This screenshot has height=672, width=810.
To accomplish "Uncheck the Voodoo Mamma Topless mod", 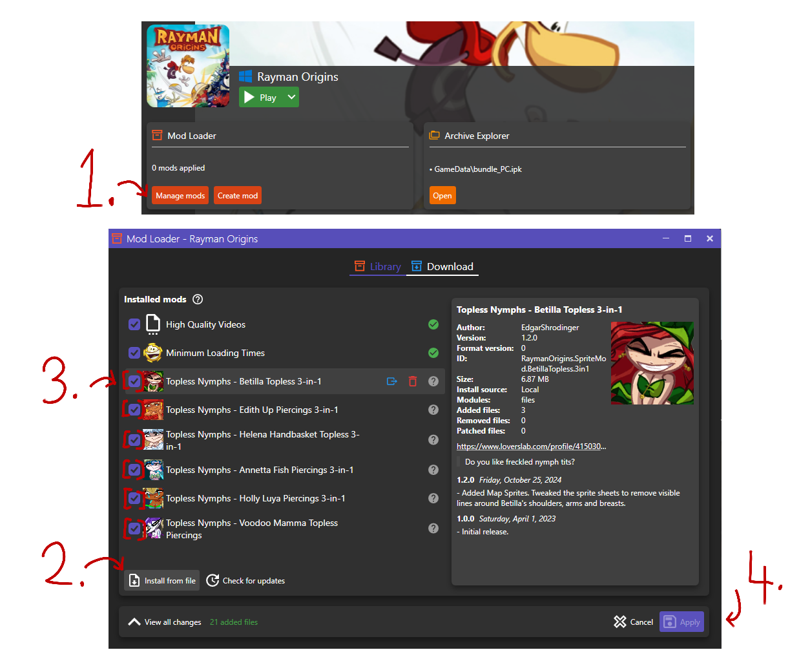I will click(134, 529).
